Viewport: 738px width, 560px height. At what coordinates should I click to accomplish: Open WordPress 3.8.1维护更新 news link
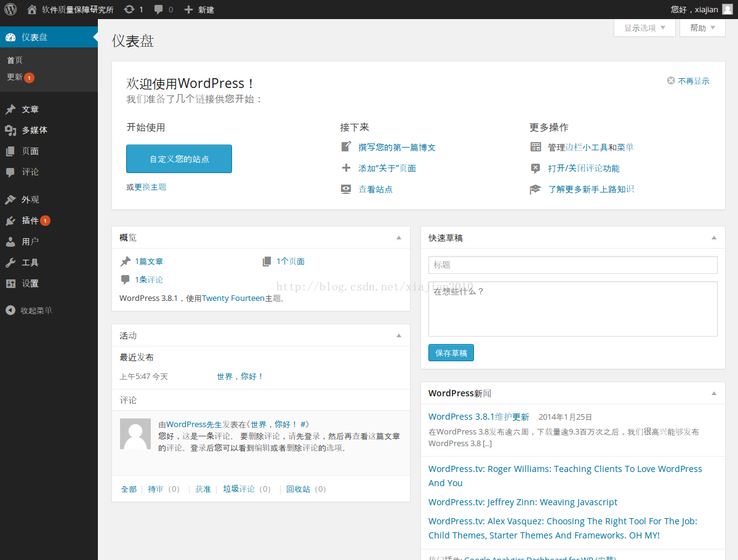479,417
